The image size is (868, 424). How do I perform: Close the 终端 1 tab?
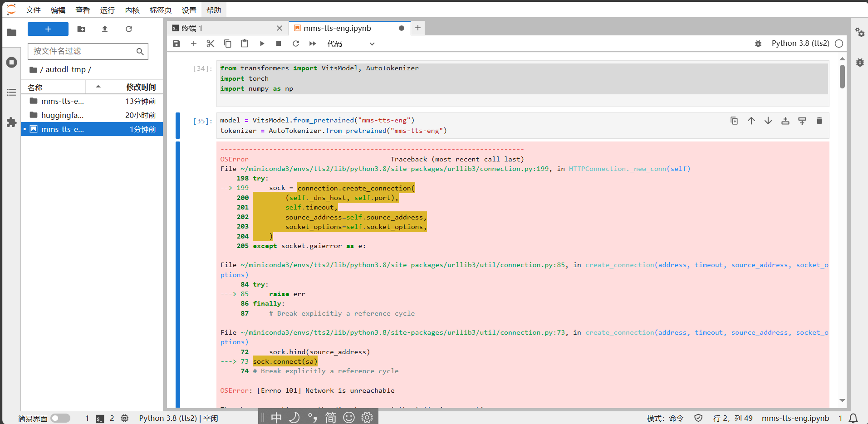pos(280,28)
